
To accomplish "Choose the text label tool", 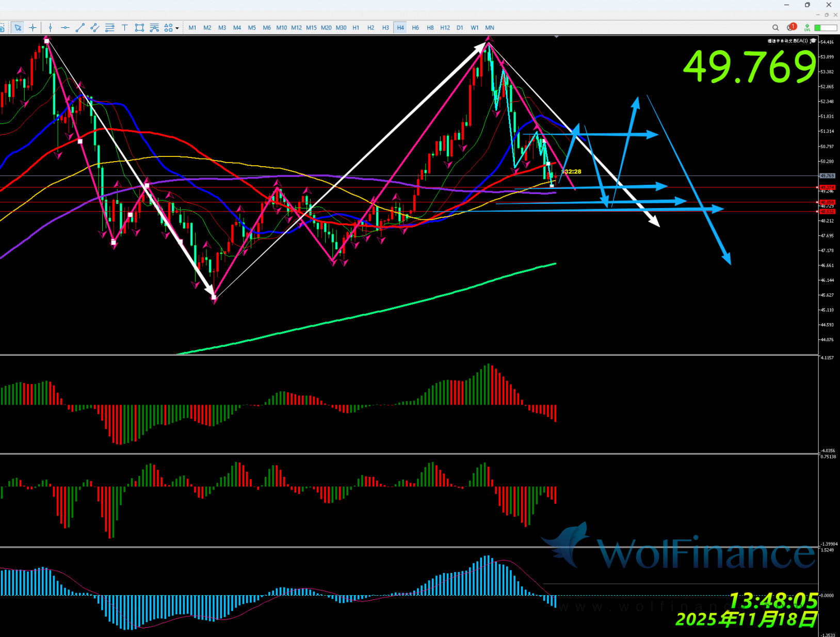I will point(124,28).
